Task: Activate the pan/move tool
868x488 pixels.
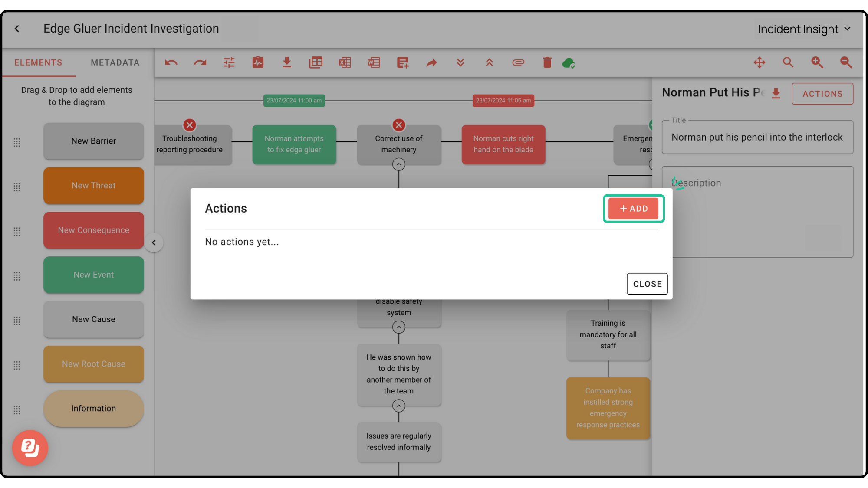Action: pyautogui.click(x=759, y=62)
